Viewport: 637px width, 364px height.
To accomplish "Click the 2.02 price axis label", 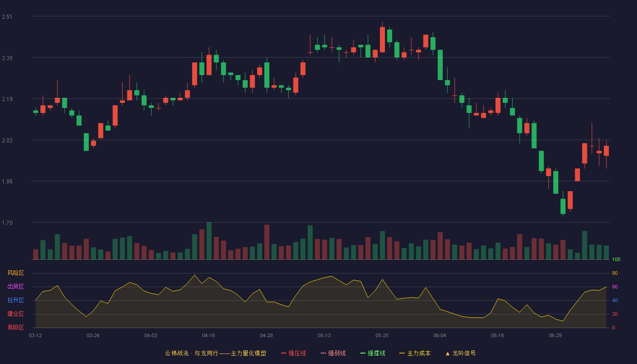I will click(x=7, y=140).
